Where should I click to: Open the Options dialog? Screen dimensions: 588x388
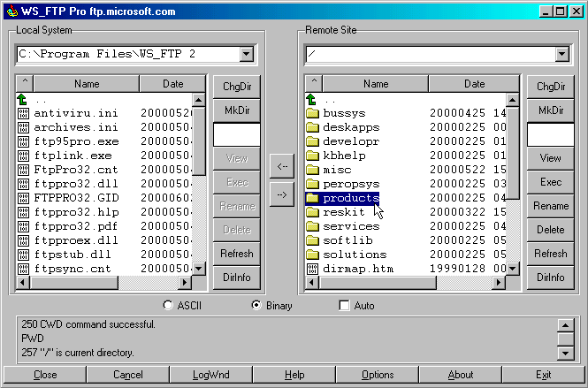click(x=378, y=375)
